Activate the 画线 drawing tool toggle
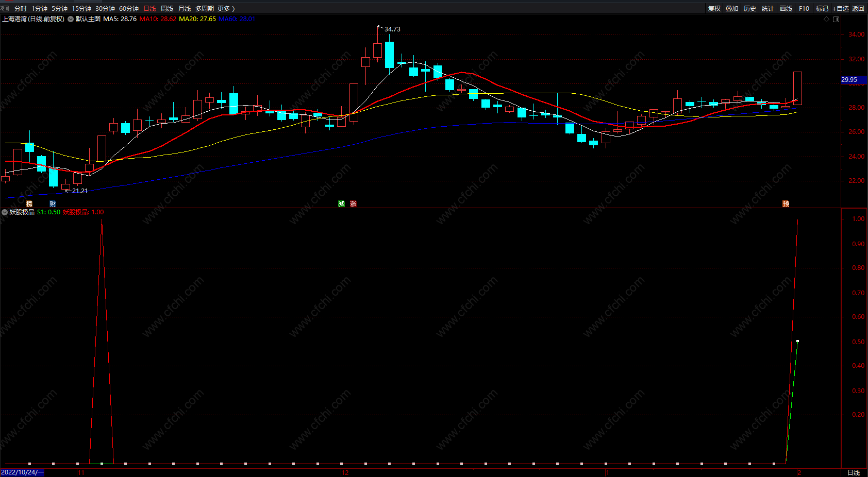This screenshot has height=477, width=868. click(786, 8)
